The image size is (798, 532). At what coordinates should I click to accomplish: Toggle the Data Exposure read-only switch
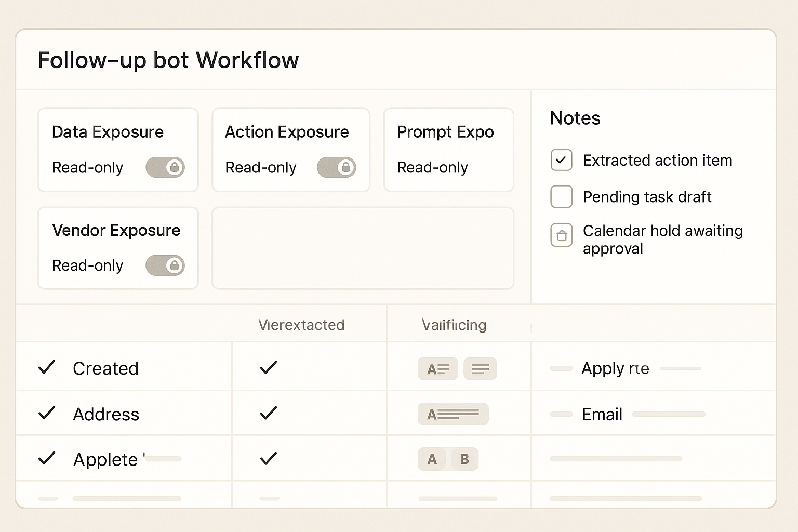point(165,167)
